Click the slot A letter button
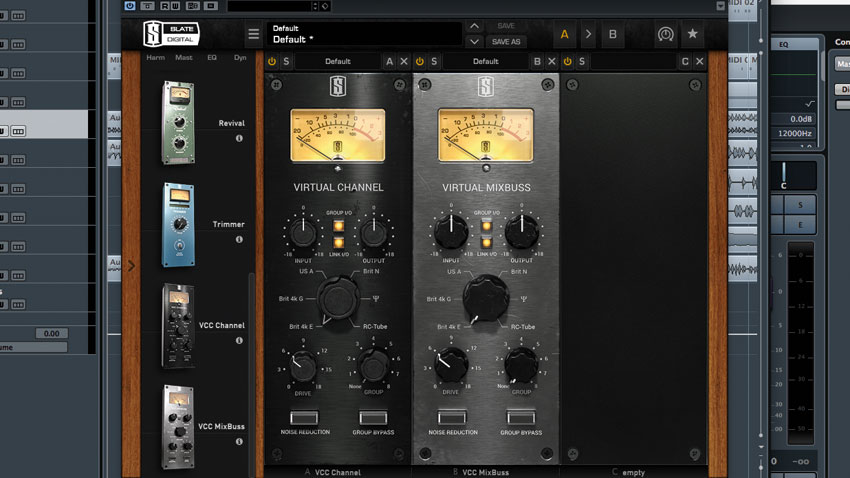 389,61
